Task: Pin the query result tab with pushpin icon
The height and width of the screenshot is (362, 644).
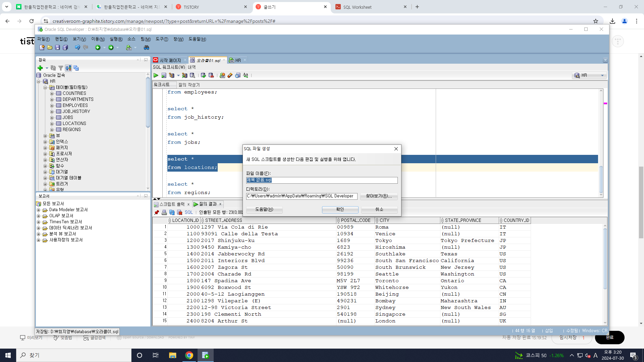Action: 157,213
